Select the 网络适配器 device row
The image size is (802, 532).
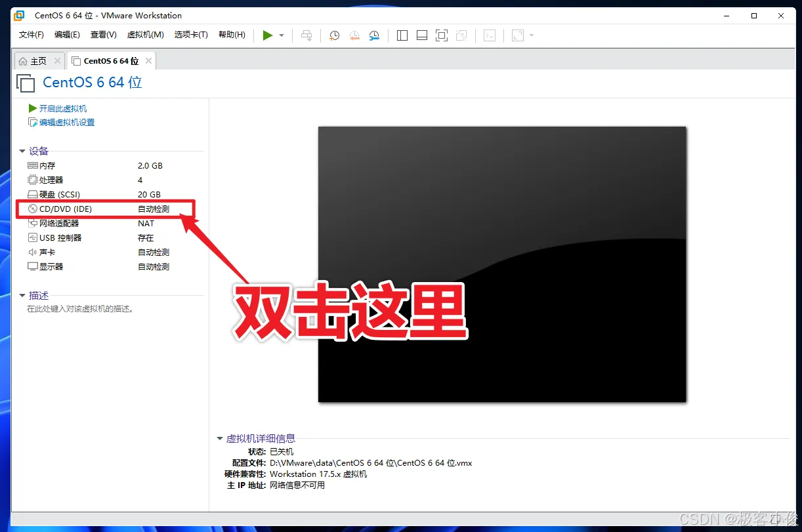click(x=110, y=224)
